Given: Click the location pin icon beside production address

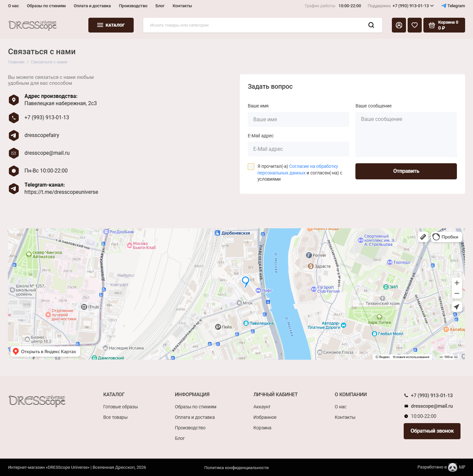Looking at the screenshot, I should click(14, 100).
